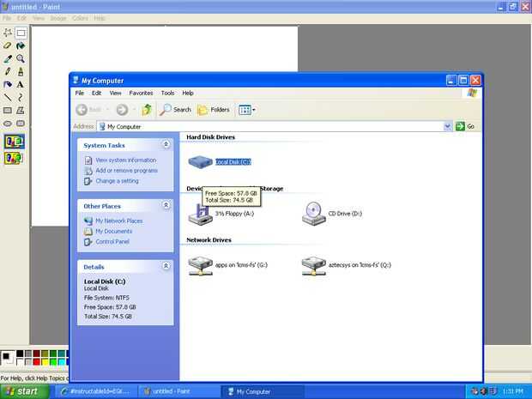Select the Pencil tool in Paint

click(x=8, y=71)
